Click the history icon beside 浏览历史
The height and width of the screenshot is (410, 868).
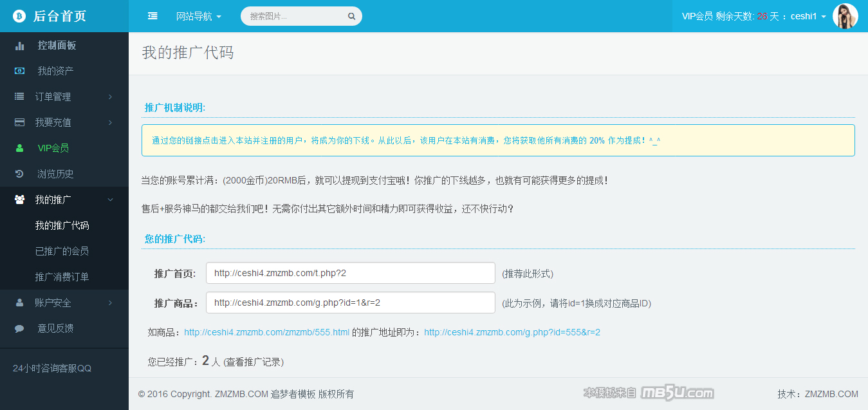pyautogui.click(x=20, y=174)
